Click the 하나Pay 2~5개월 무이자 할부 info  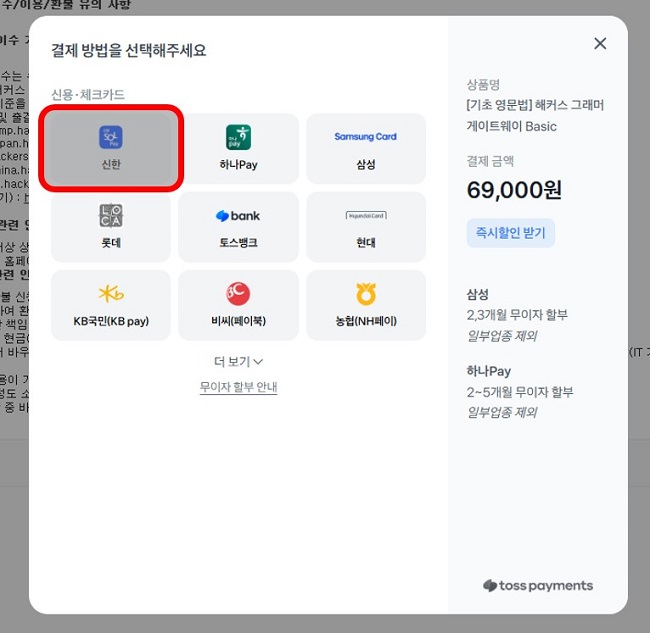click(x=519, y=391)
